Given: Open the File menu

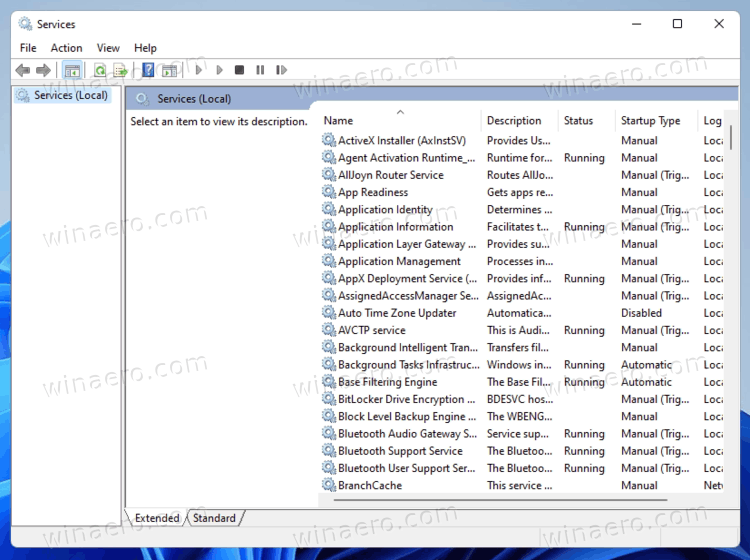Looking at the screenshot, I should pyautogui.click(x=28, y=48).
